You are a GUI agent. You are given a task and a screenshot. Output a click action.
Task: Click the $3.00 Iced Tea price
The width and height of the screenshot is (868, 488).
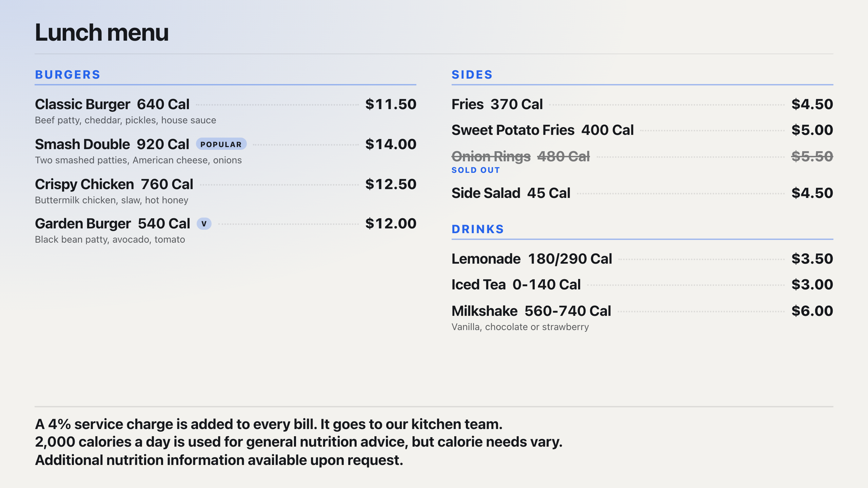pyautogui.click(x=812, y=285)
